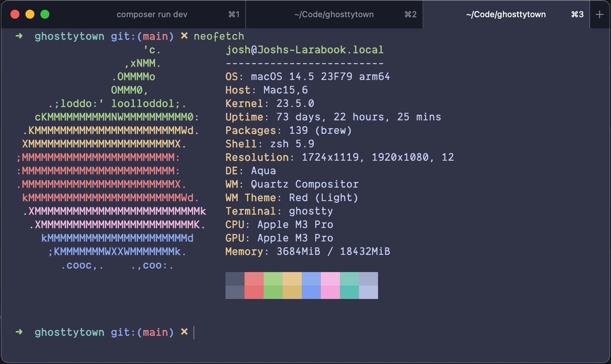Click the top green color swatch

[273, 279]
